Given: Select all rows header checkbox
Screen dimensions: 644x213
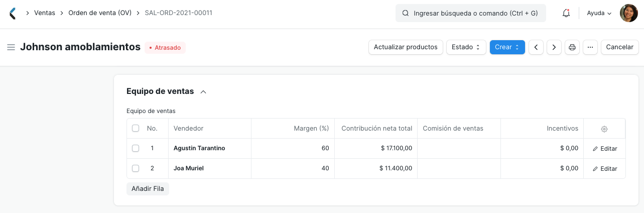Looking at the screenshot, I should point(136,128).
